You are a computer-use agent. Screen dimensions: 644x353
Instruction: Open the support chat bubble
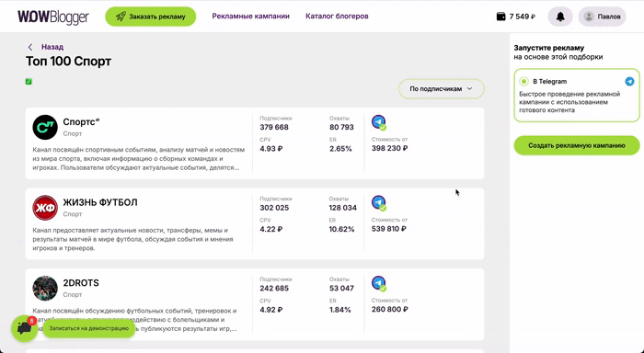24,328
